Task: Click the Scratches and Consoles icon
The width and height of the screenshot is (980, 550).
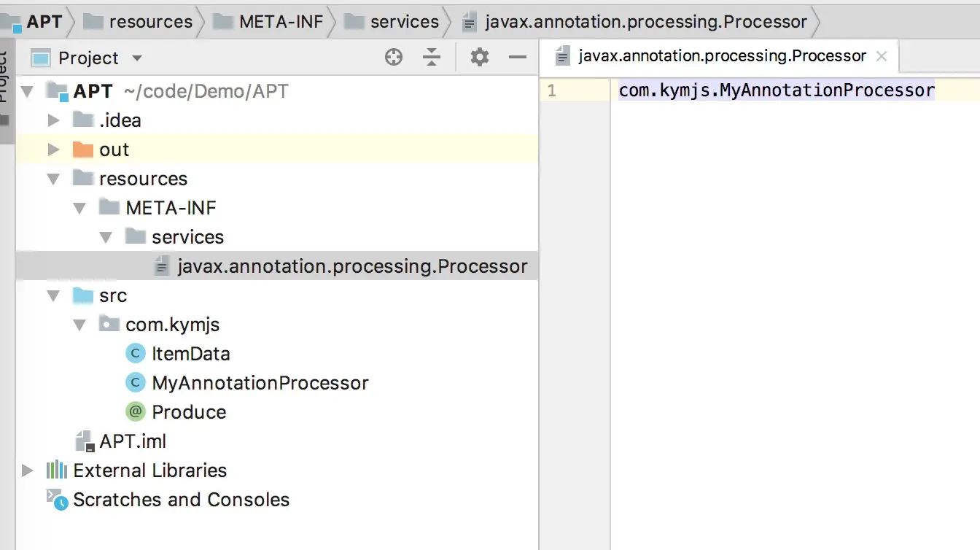Action: 56,500
